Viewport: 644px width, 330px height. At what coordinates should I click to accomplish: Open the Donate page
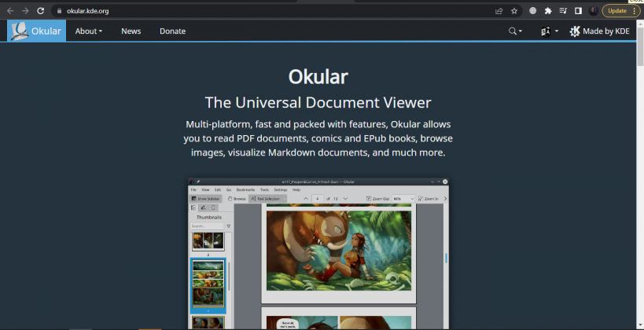click(172, 31)
